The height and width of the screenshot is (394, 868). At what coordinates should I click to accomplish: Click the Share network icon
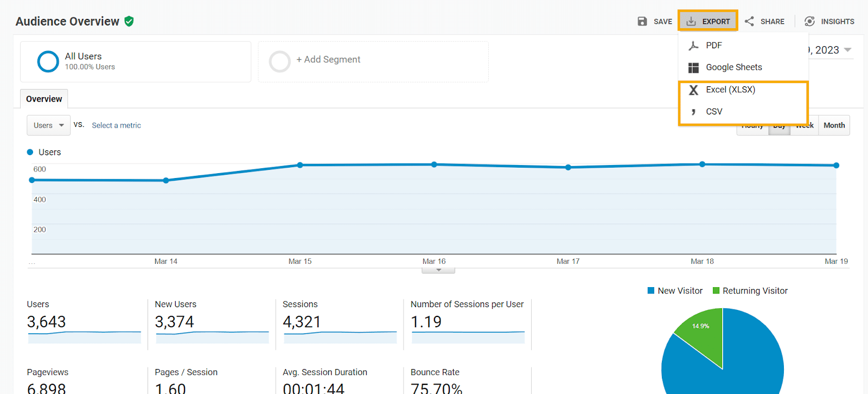point(749,21)
